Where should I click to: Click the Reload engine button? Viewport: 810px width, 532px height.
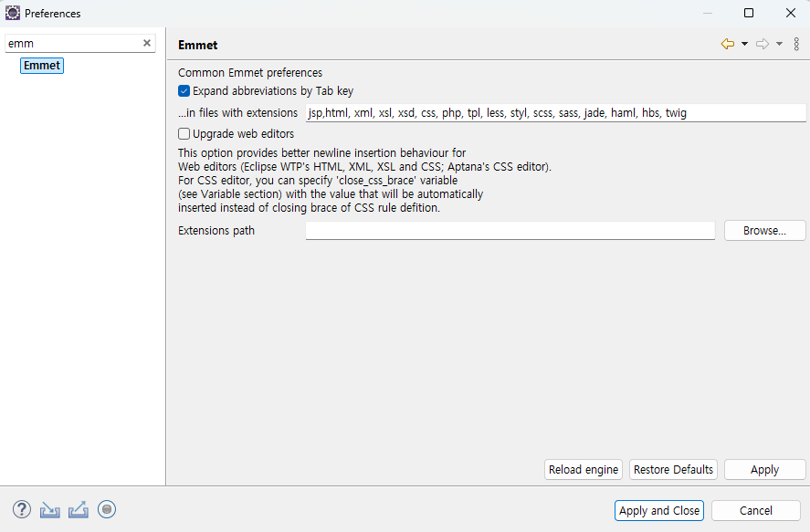tap(584, 470)
